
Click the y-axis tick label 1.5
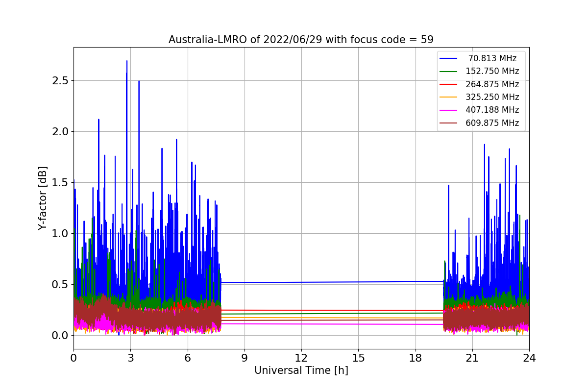coord(60,182)
